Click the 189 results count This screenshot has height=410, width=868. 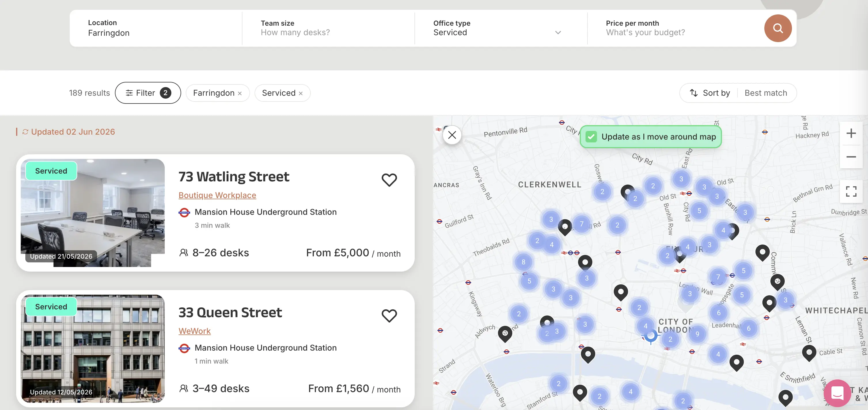point(89,93)
